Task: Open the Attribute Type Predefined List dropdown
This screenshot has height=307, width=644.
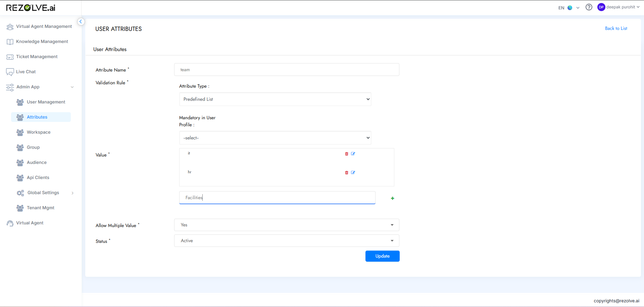Action: [275, 99]
